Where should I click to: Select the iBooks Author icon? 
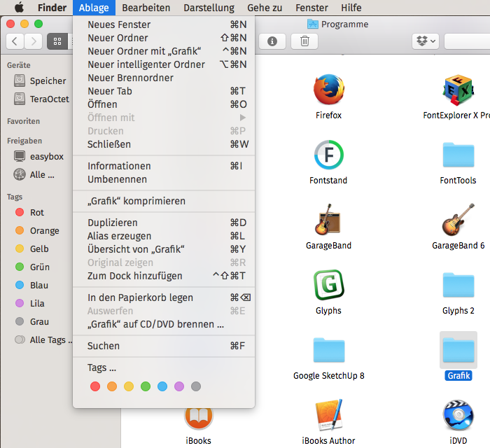coord(328,415)
